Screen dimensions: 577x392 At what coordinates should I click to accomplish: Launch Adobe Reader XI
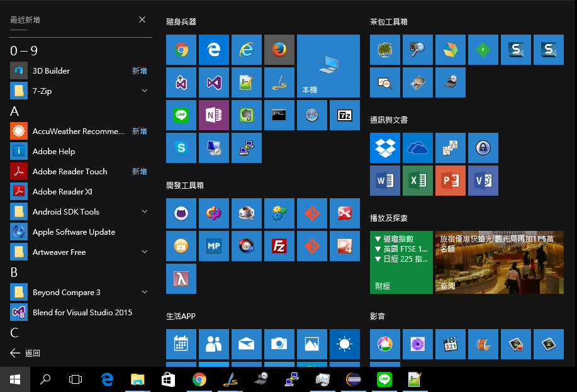click(x=81, y=192)
